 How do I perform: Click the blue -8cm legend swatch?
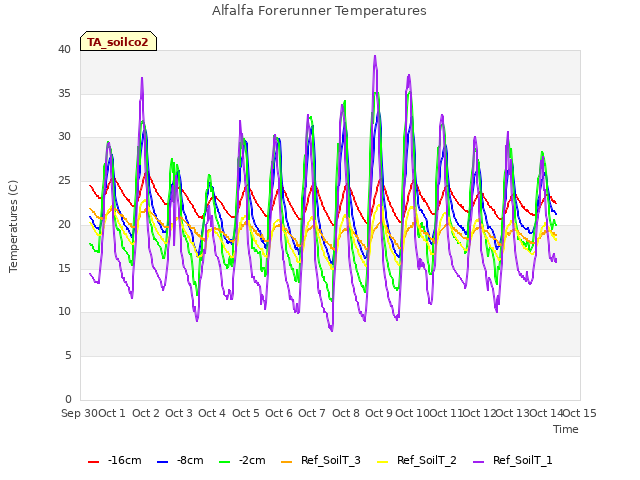pos(162,462)
